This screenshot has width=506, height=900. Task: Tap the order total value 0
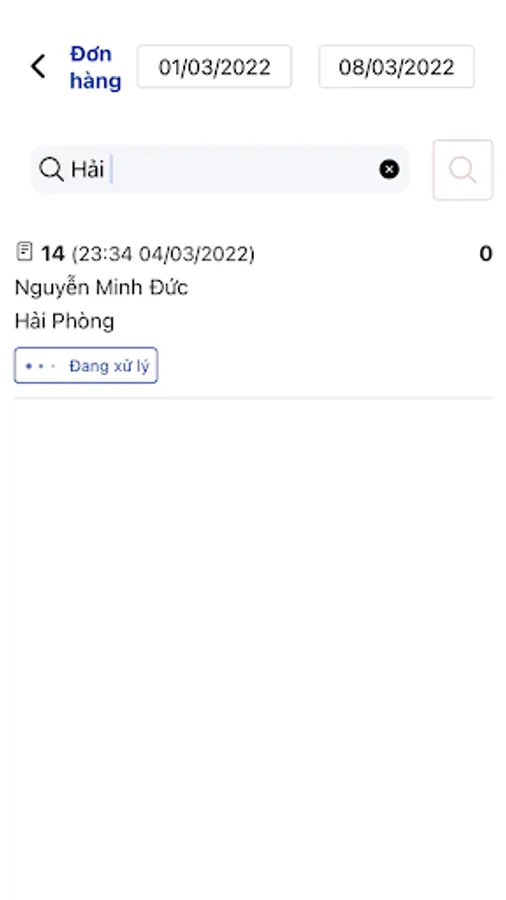485,253
